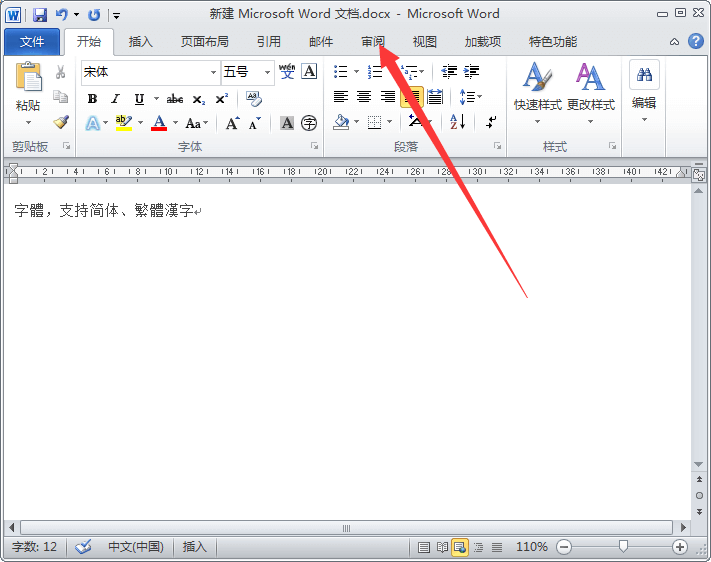Click the Cut scissors icon

click(61, 72)
